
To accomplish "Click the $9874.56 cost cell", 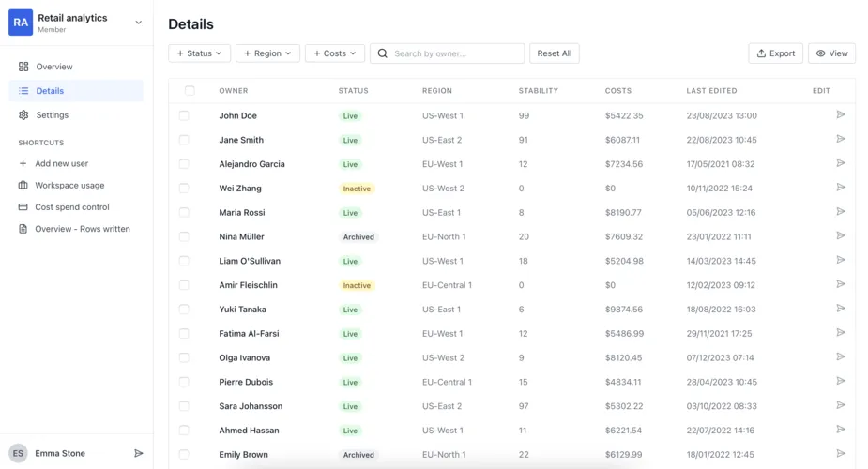I will coord(624,310).
